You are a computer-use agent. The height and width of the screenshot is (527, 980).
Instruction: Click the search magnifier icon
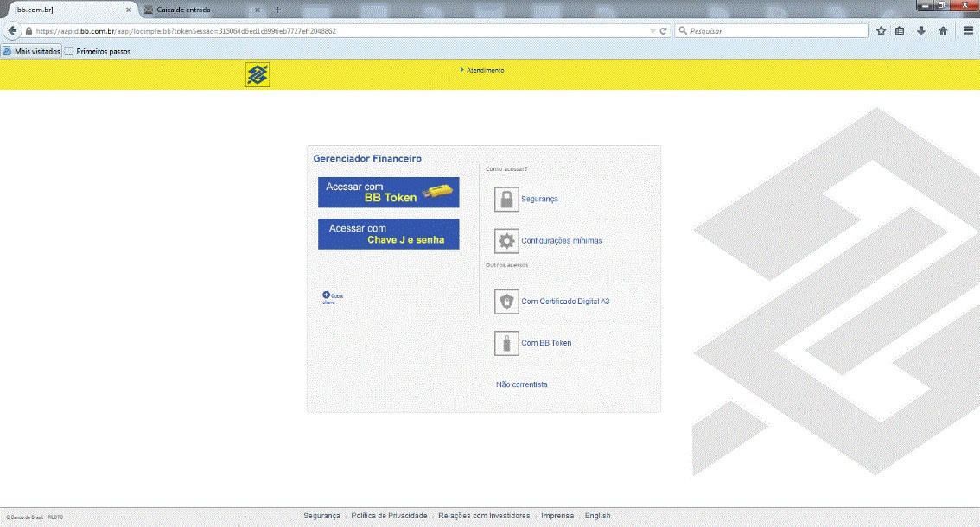[x=683, y=30]
